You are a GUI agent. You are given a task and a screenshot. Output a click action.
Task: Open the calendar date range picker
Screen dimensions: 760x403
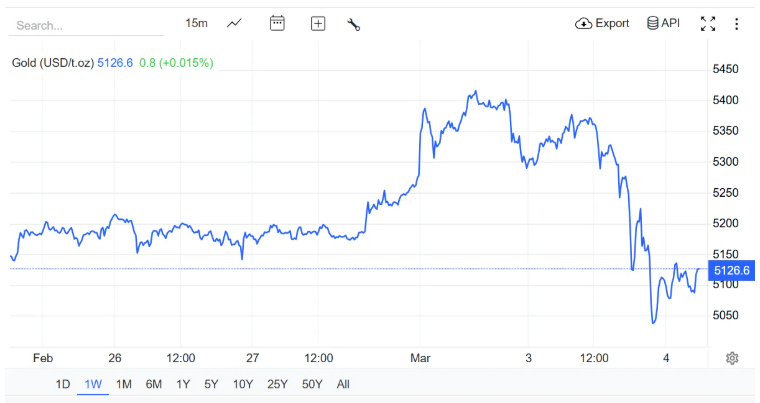coord(277,23)
